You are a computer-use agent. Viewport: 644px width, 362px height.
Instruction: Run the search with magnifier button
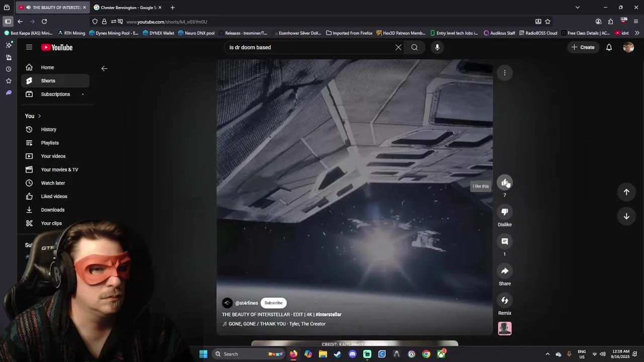pyautogui.click(x=415, y=47)
